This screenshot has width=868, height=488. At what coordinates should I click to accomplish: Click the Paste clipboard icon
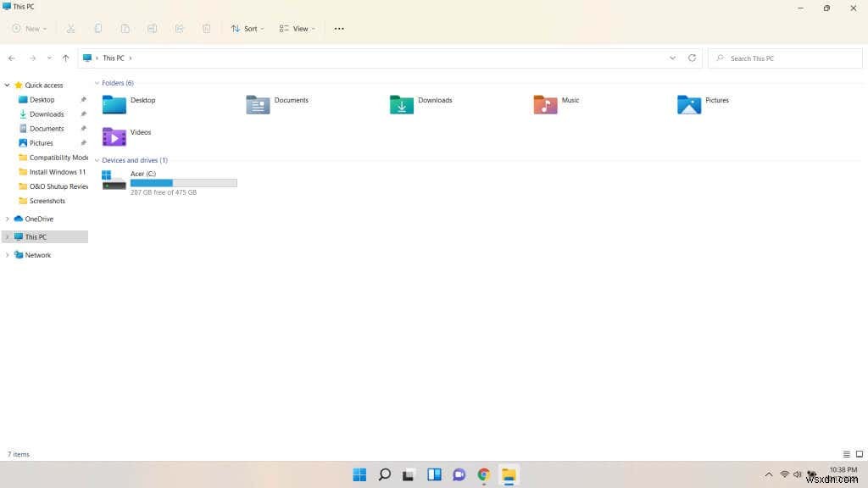125,29
